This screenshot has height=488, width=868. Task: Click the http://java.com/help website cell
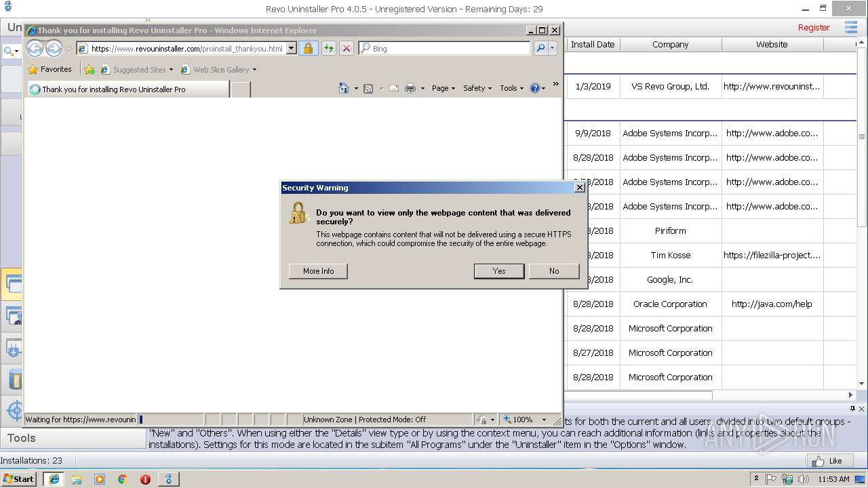pyautogui.click(x=772, y=304)
